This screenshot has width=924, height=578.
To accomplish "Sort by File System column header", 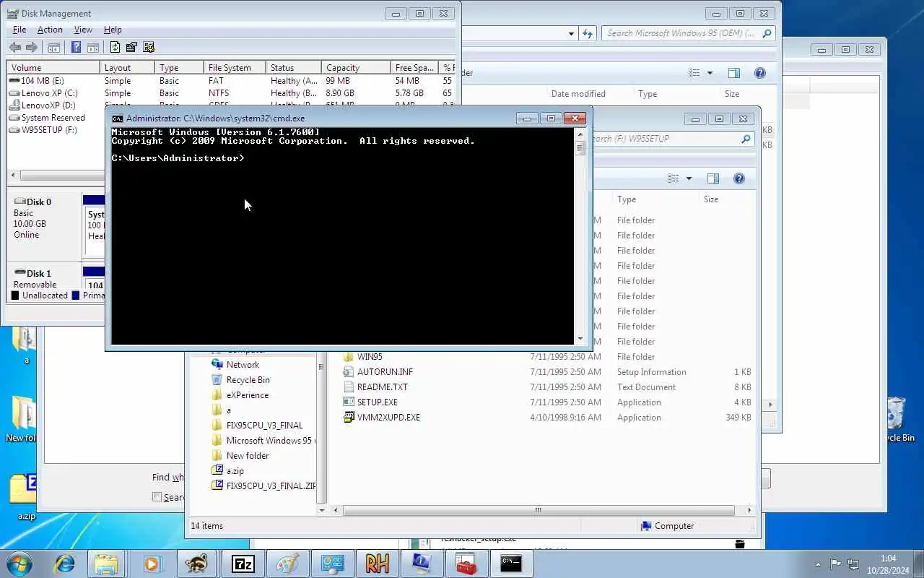I will (x=235, y=68).
